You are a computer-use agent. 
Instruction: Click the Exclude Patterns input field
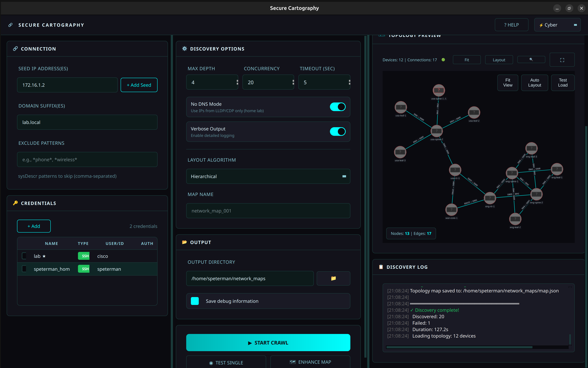[87, 159]
